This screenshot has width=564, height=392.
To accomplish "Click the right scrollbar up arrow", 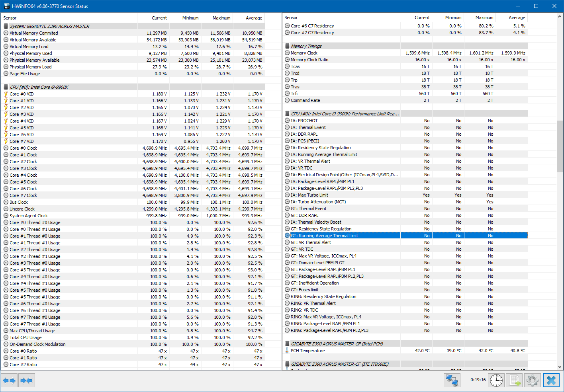I will (560, 16).
